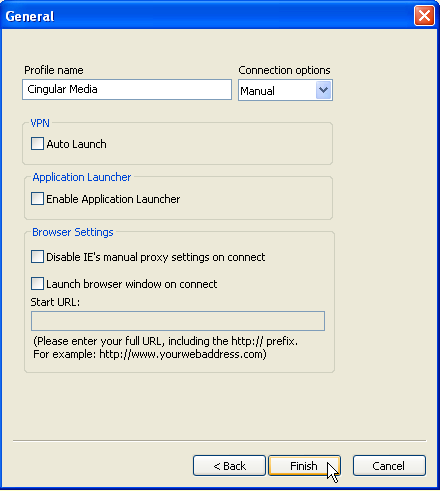Cancel the profile setup dialog

[x=389, y=465]
